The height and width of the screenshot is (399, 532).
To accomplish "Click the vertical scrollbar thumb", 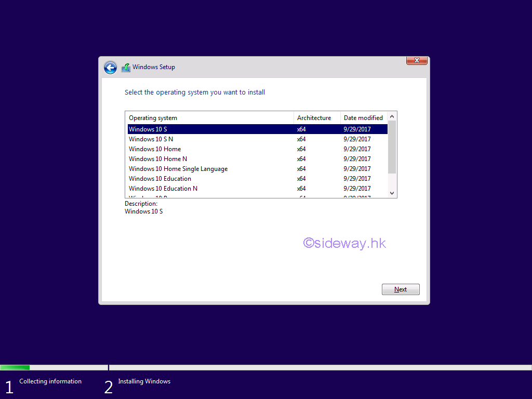I will (392, 147).
